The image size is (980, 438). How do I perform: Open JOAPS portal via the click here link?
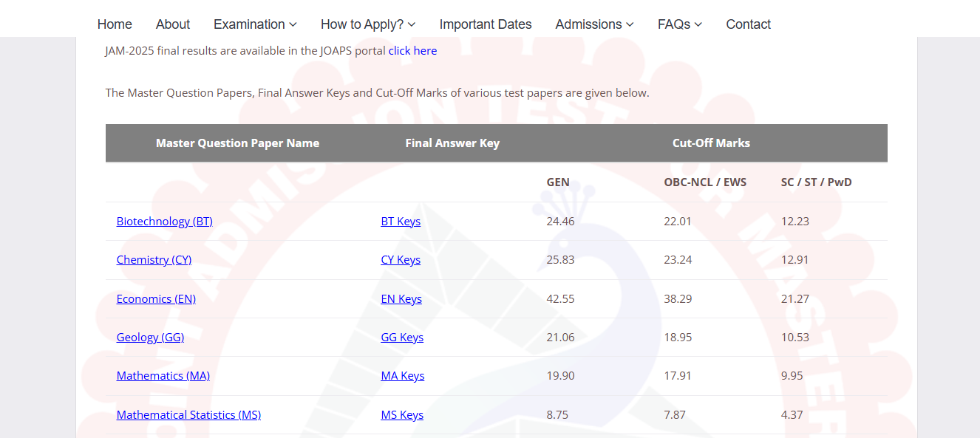pyautogui.click(x=412, y=50)
